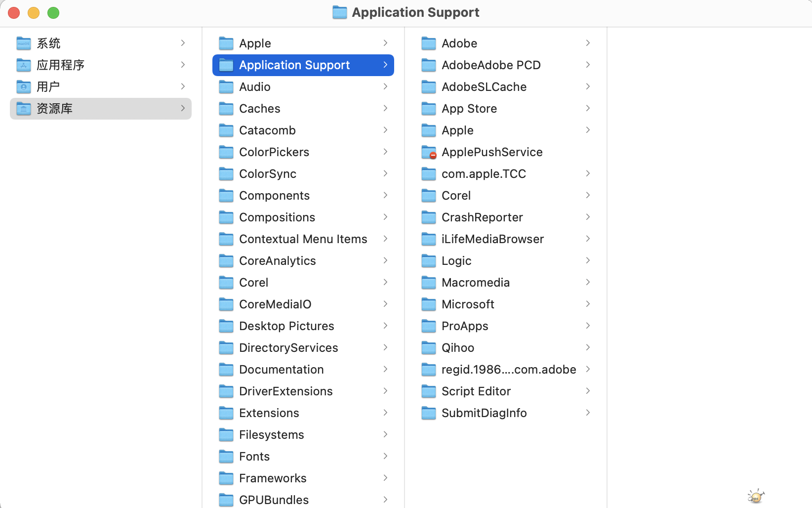Expand the Extensions row chevron
Screen dimensions: 812x508
pyautogui.click(x=385, y=413)
